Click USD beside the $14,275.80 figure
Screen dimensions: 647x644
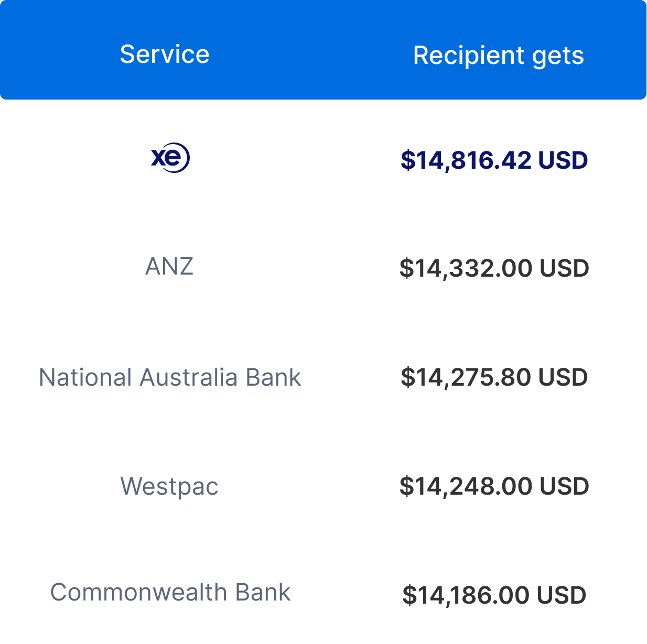click(x=563, y=377)
